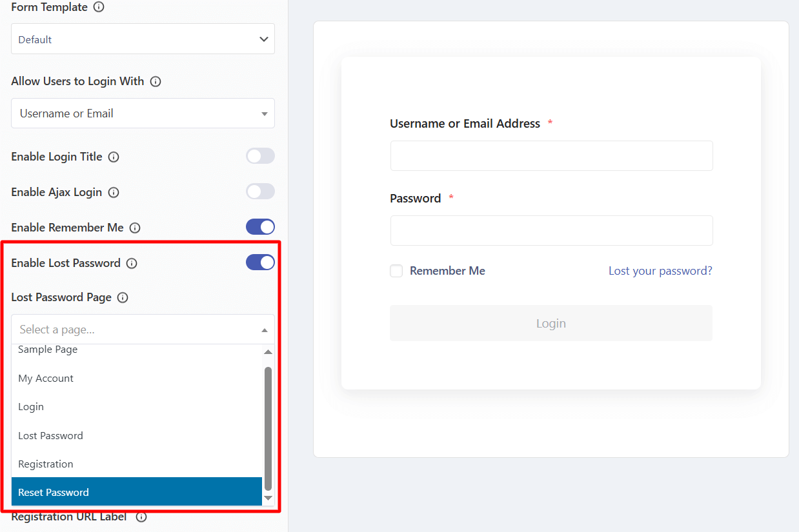Click info icon next to Enable Remember Me
The image size is (799, 532).
click(135, 228)
